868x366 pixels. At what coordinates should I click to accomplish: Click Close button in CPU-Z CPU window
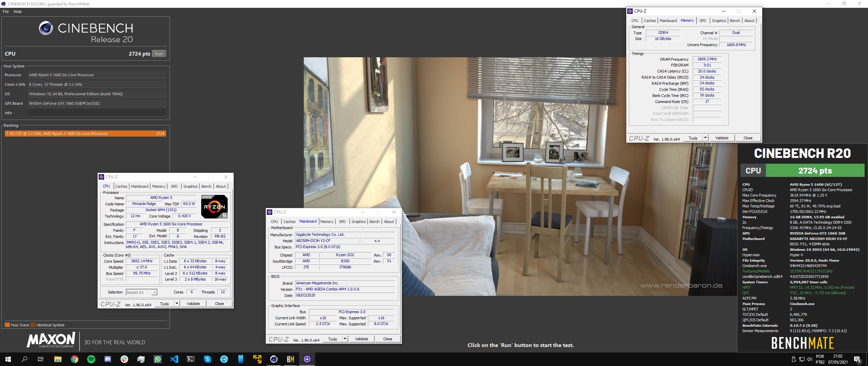pos(219,304)
